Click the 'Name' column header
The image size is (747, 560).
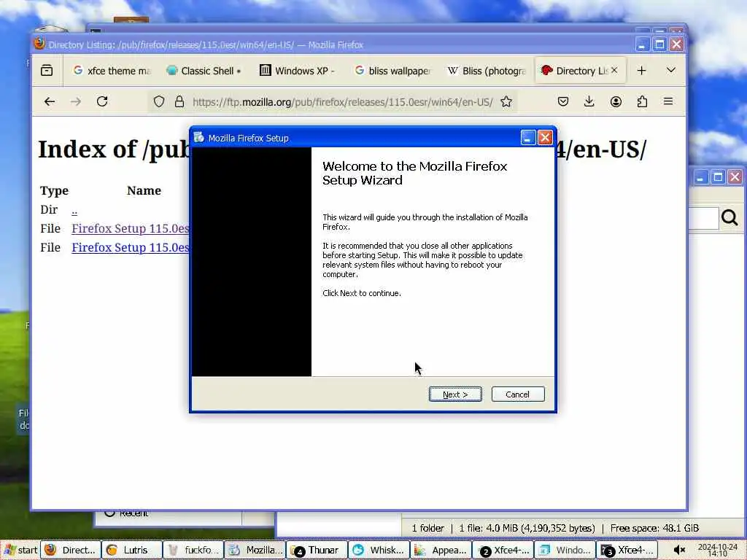144,190
